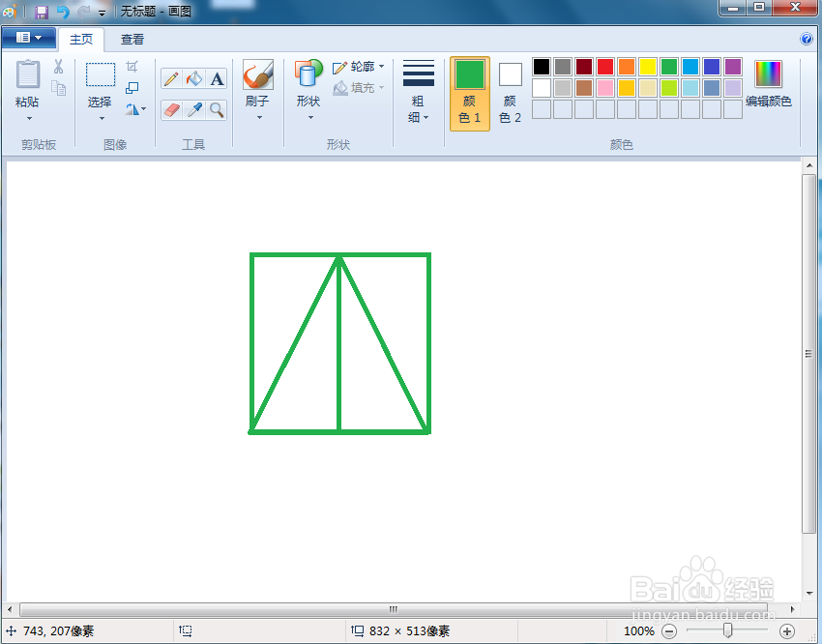The image size is (822, 644).
Task: Select the Color picker eyedropper tool
Action: [194, 110]
